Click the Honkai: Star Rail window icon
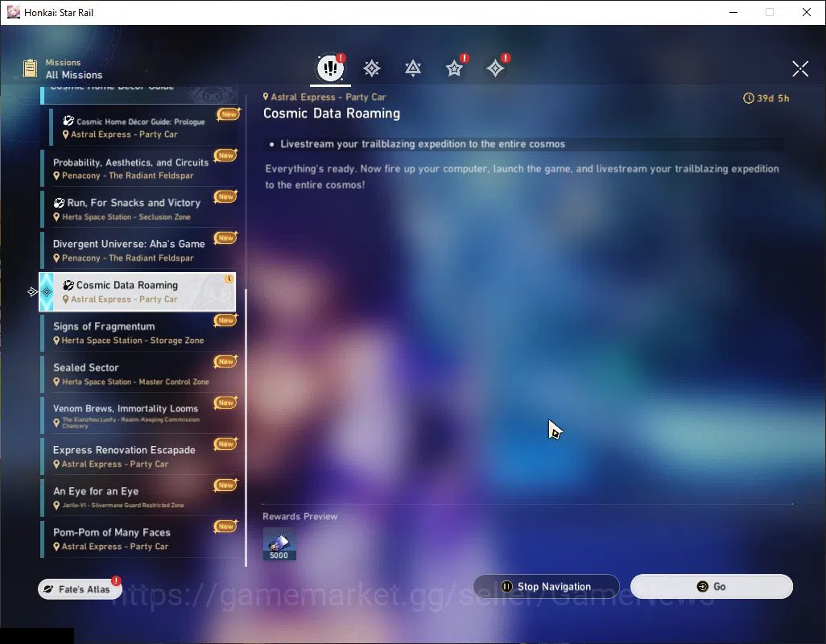826x644 pixels. click(x=13, y=12)
